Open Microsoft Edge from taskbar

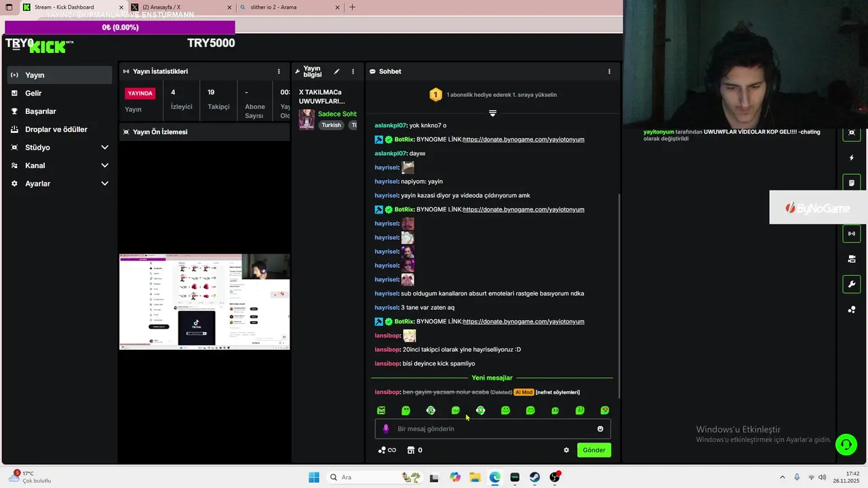[x=495, y=477]
